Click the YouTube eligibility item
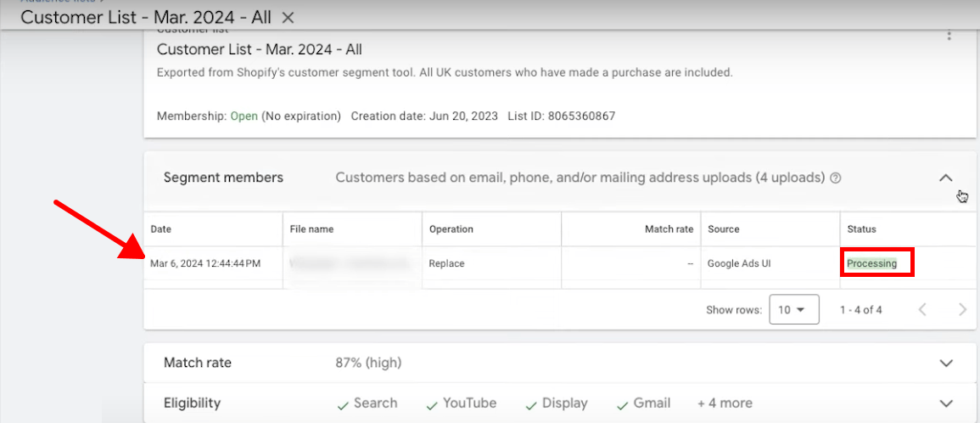This screenshot has height=423, width=980. tap(462, 403)
